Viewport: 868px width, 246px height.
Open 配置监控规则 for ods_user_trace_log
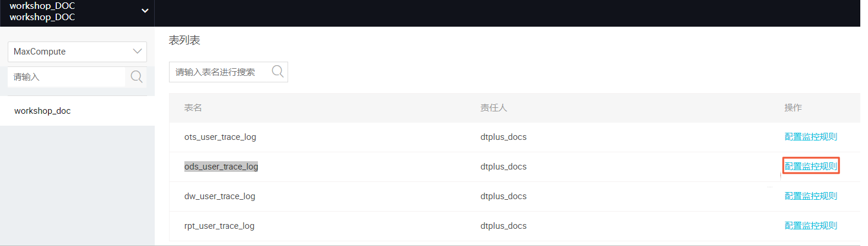coord(810,167)
